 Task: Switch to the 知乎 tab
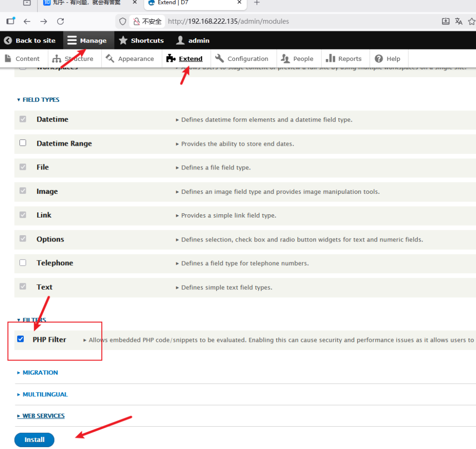(87, 3)
